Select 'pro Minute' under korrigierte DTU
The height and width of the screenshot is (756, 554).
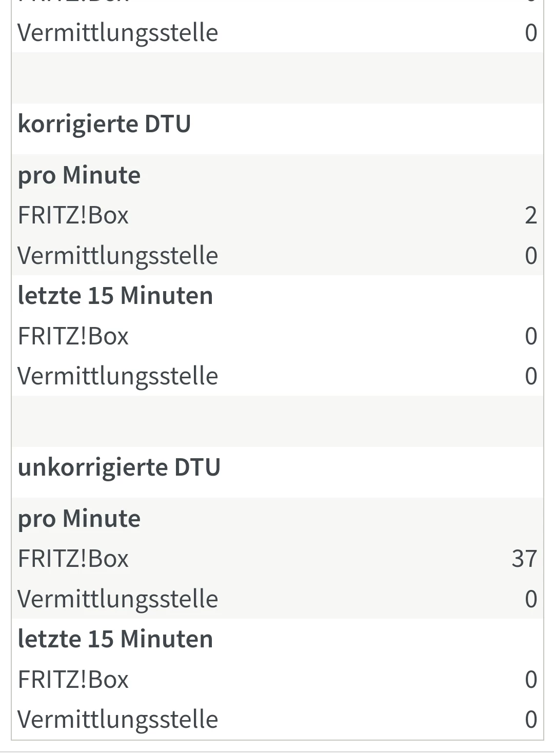pyautogui.click(x=79, y=175)
